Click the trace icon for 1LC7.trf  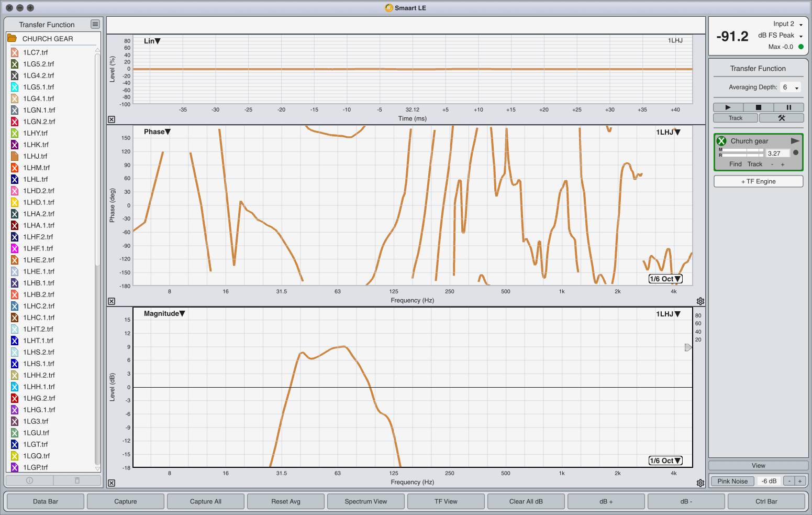pos(15,52)
